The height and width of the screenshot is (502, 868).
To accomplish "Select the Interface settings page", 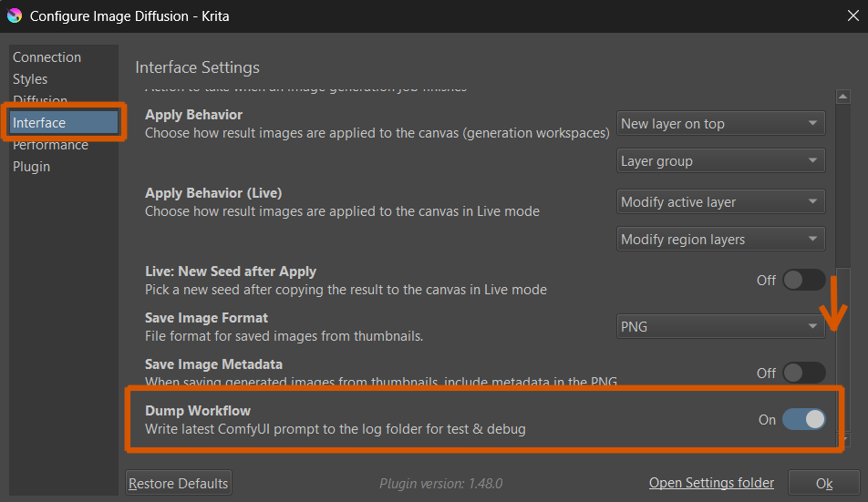I will pos(64,123).
